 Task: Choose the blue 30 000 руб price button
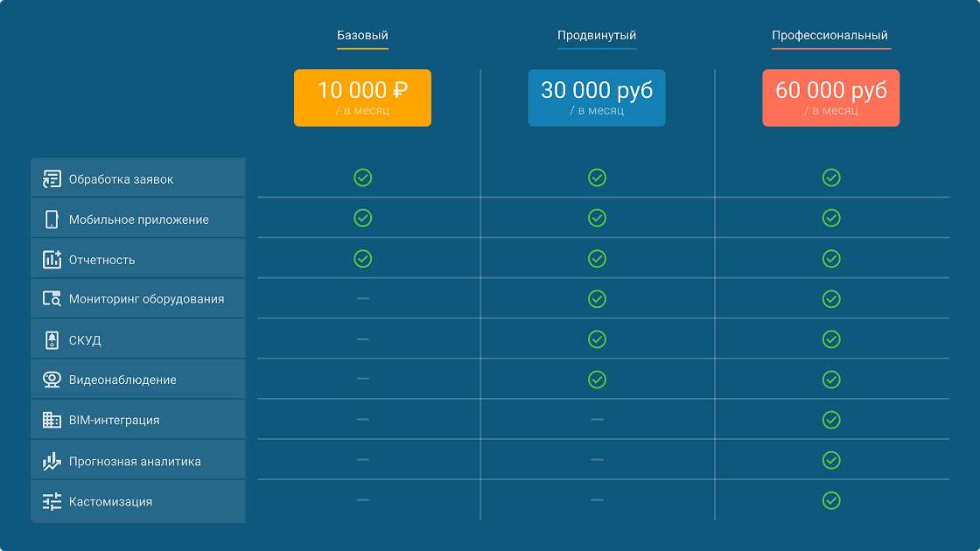pyautogui.click(x=597, y=98)
